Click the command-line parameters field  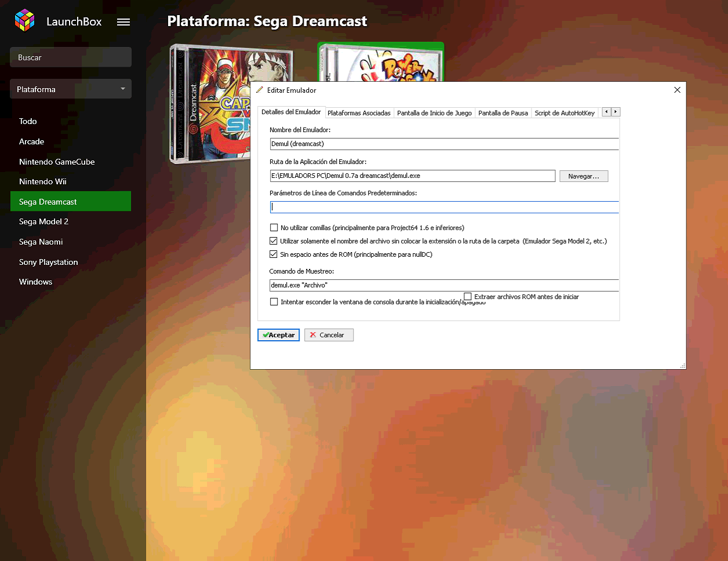pos(444,207)
